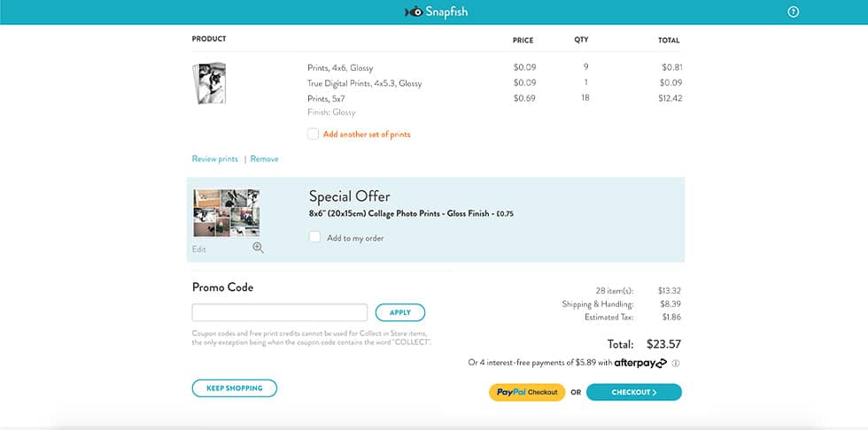Focus the Promo Code input field
This screenshot has width=868, height=430.
point(280,312)
